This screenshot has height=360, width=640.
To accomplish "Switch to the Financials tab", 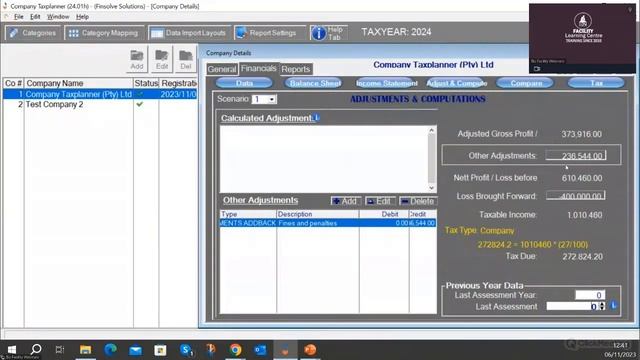I will pyautogui.click(x=259, y=69).
